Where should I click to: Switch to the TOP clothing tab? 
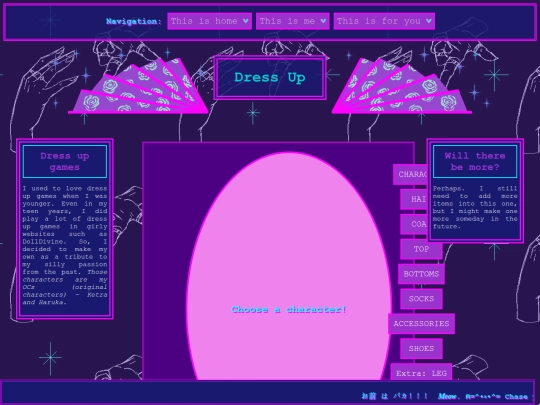[x=421, y=249]
